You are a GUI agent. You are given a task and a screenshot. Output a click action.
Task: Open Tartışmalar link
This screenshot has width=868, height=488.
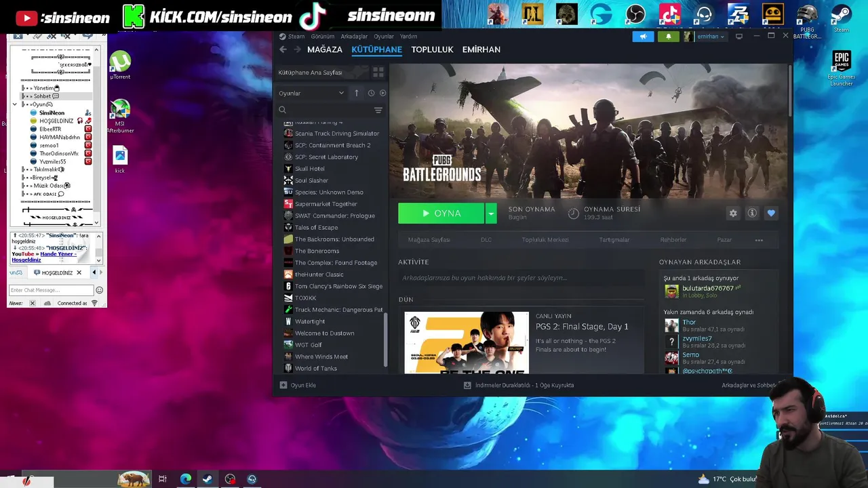click(614, 240)
